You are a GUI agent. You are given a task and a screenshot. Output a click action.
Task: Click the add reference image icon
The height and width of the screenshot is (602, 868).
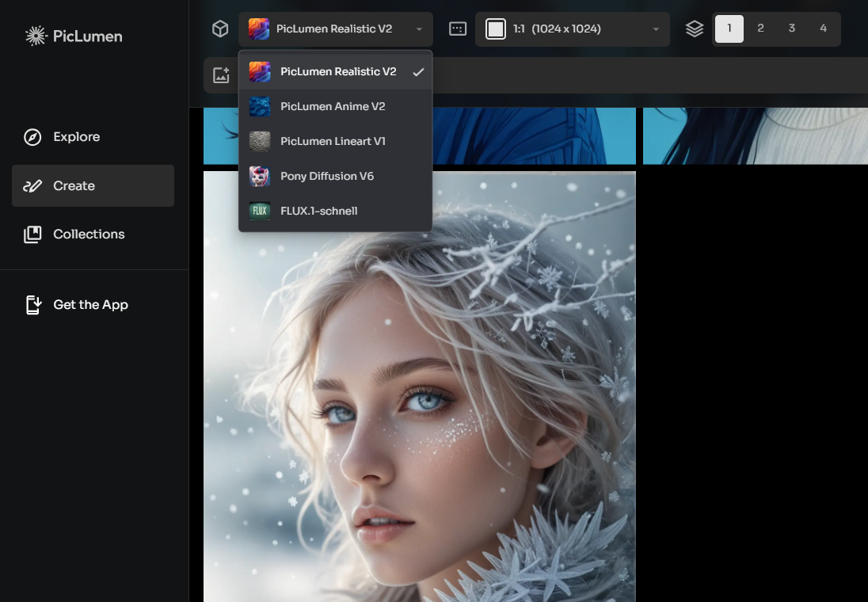pyautogui.click(x=222, y=75)
